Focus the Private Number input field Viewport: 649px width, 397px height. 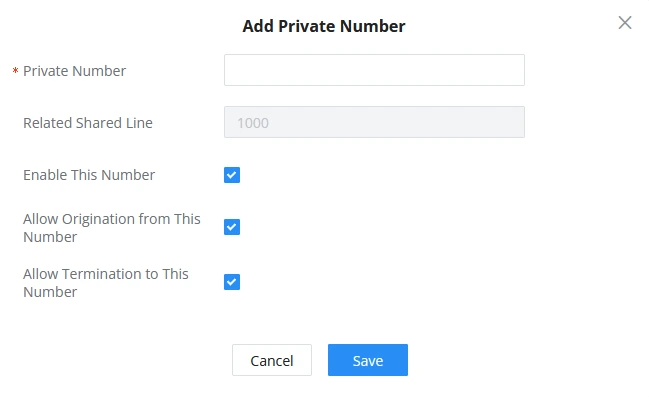coord(374,70)
